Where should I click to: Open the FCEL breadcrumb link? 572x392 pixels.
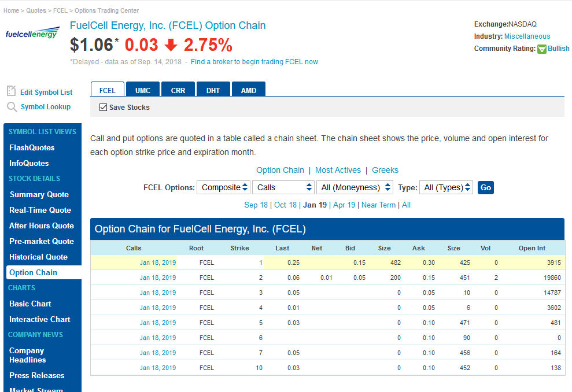click(60, 10)
